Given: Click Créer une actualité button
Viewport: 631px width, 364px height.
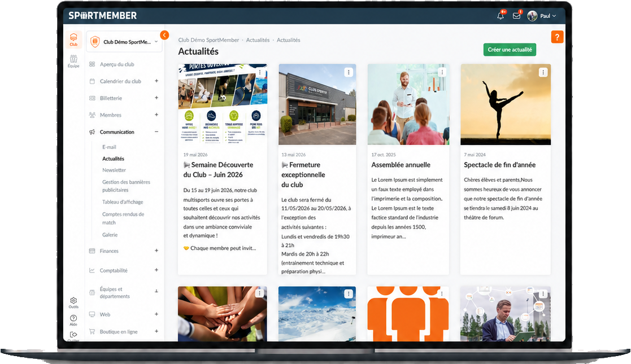Looking at the screenshot, I should [510, 50].
